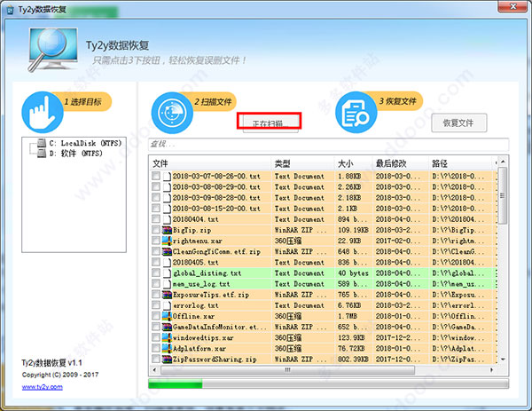The height and width of the screenshot is (411, 532).
Task: Click the 正在扫描 scan button
Action: pos(270,123)
